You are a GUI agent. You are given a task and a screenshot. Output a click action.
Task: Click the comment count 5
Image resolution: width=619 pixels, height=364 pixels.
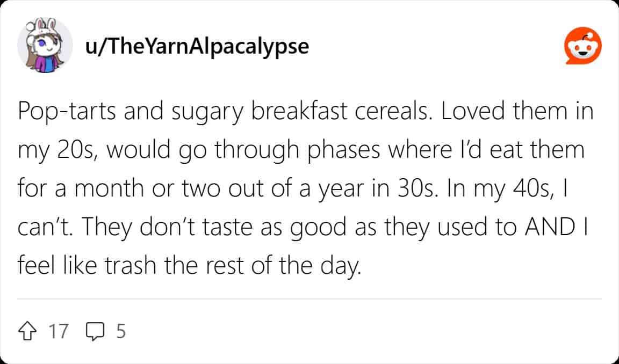click(x=121, y=331)
